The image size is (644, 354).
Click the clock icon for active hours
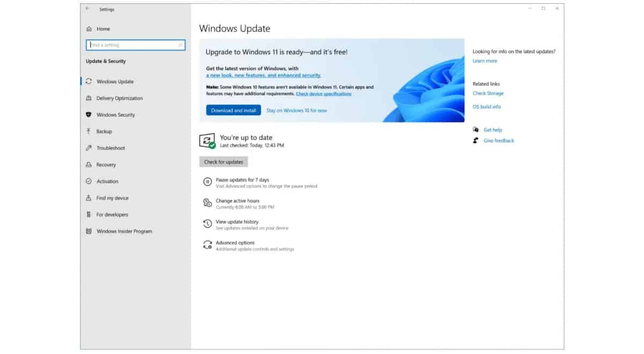click(207, 203)
